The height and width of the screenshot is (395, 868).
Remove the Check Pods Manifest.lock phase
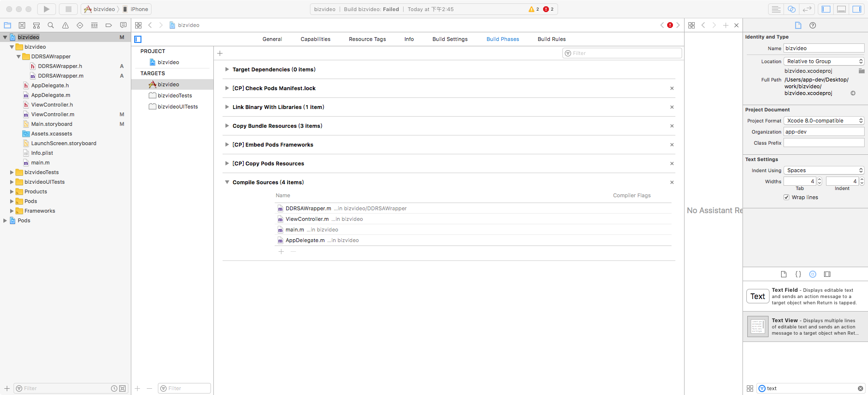(x=672, y=88)
